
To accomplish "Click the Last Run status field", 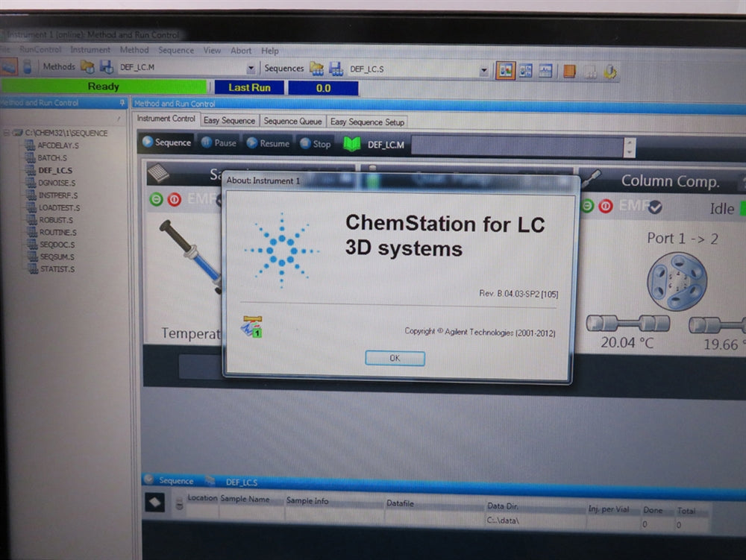I will (249, 87).
